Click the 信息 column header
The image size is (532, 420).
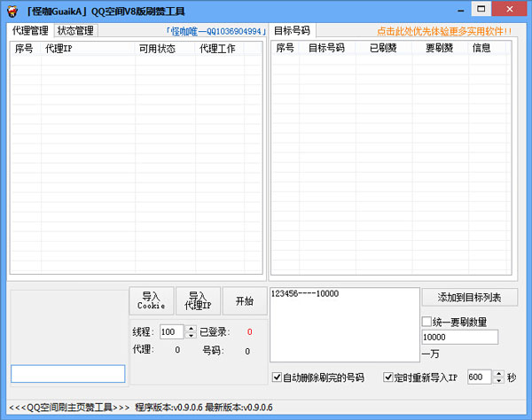489,48
